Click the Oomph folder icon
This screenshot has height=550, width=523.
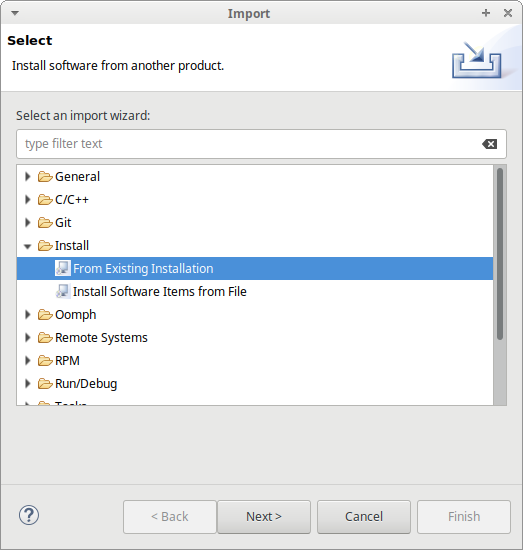pyautogui.click(x=45, y=315)
